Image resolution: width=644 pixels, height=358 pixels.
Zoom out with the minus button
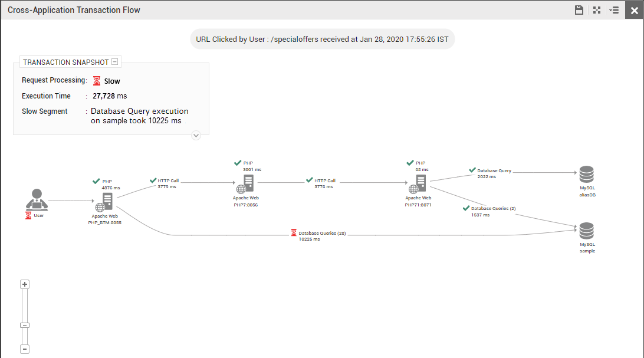(x=25, y=349)
